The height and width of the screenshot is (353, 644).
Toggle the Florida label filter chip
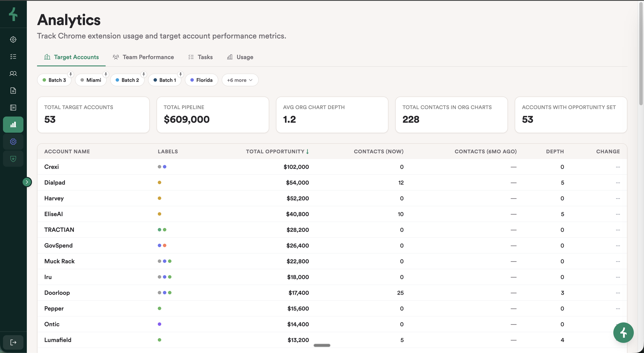point(201,80)
